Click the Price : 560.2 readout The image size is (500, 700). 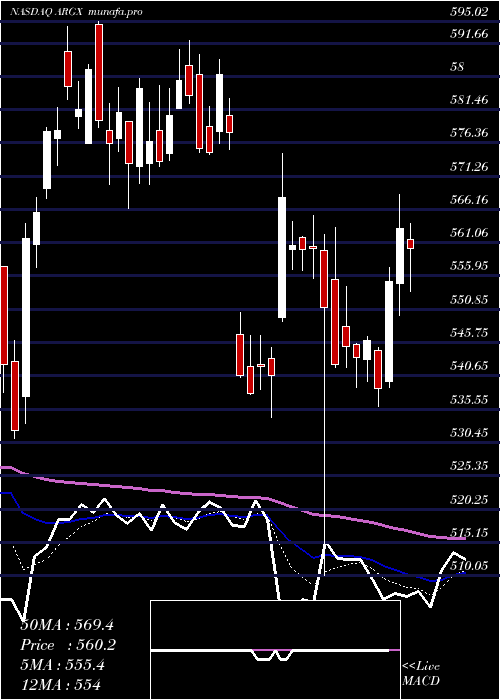68,645
